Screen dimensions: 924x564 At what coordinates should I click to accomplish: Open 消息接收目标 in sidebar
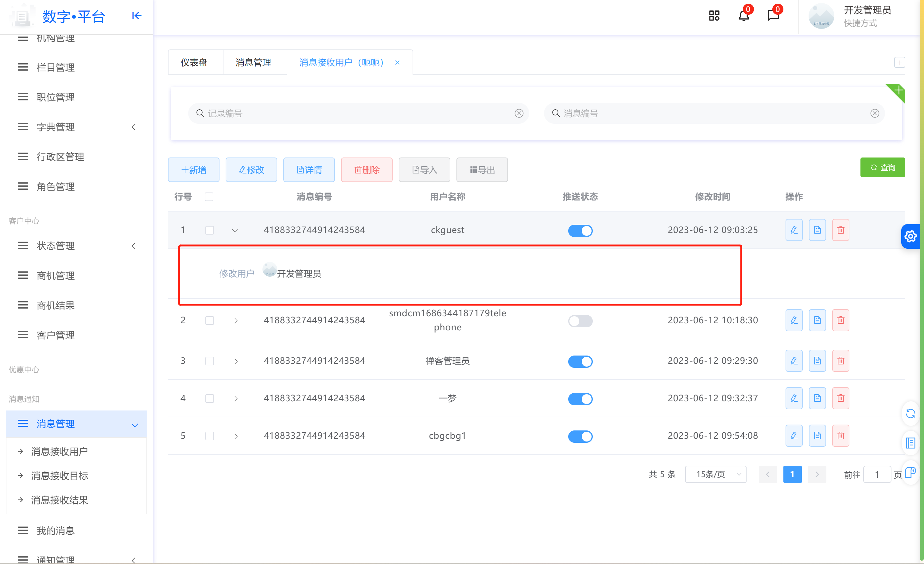60,476
